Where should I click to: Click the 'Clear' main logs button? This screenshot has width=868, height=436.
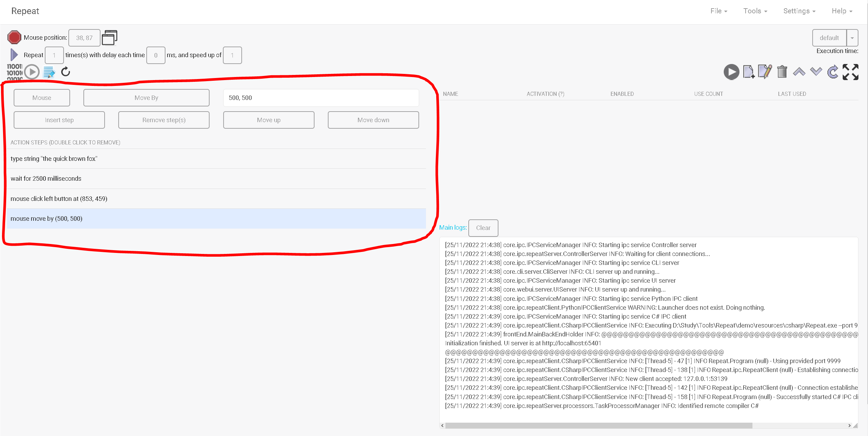pos(483,228)
